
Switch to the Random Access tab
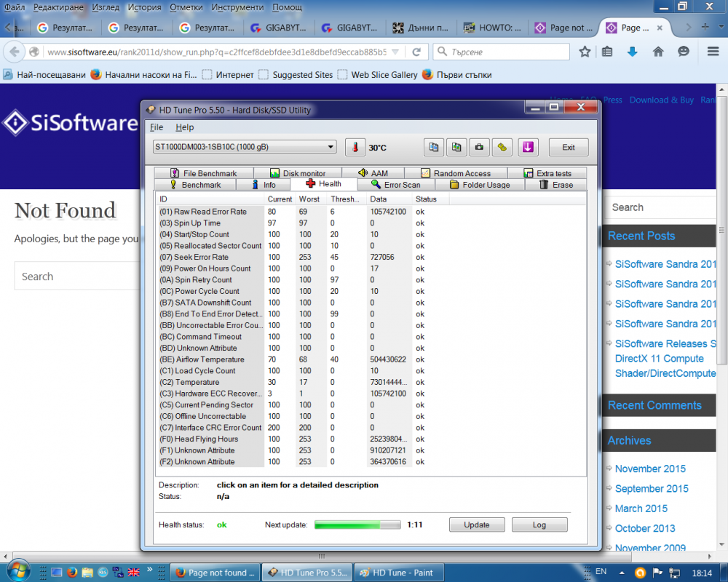(x=456, y=173)
